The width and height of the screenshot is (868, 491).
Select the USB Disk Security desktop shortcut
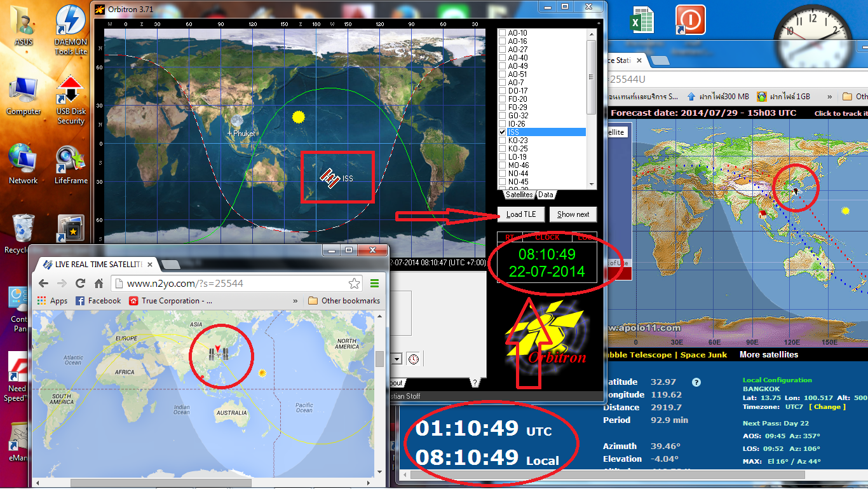[71, 99]
